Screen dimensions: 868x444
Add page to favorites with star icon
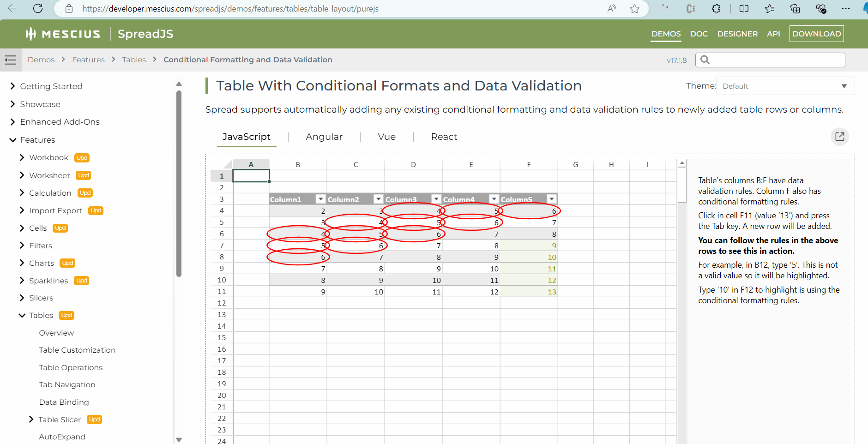coord(635,8)
